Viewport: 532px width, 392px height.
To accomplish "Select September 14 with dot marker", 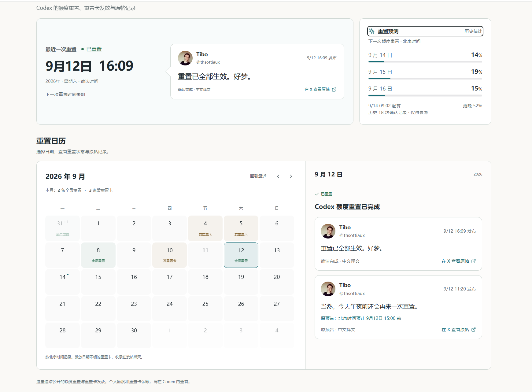I will coord(62,282).
